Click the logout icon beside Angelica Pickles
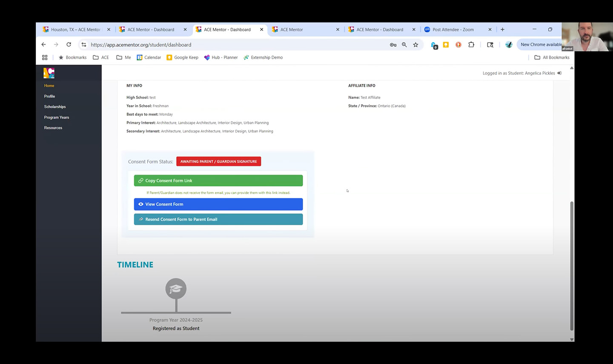 (559, 73)
